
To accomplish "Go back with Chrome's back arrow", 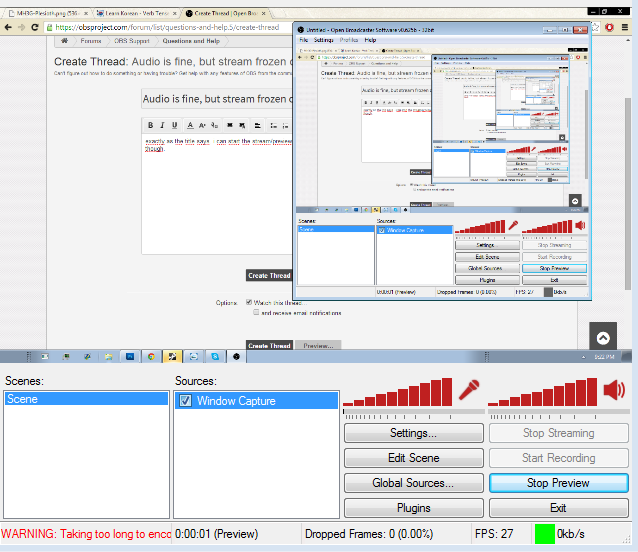I will (x=8, y=27).
